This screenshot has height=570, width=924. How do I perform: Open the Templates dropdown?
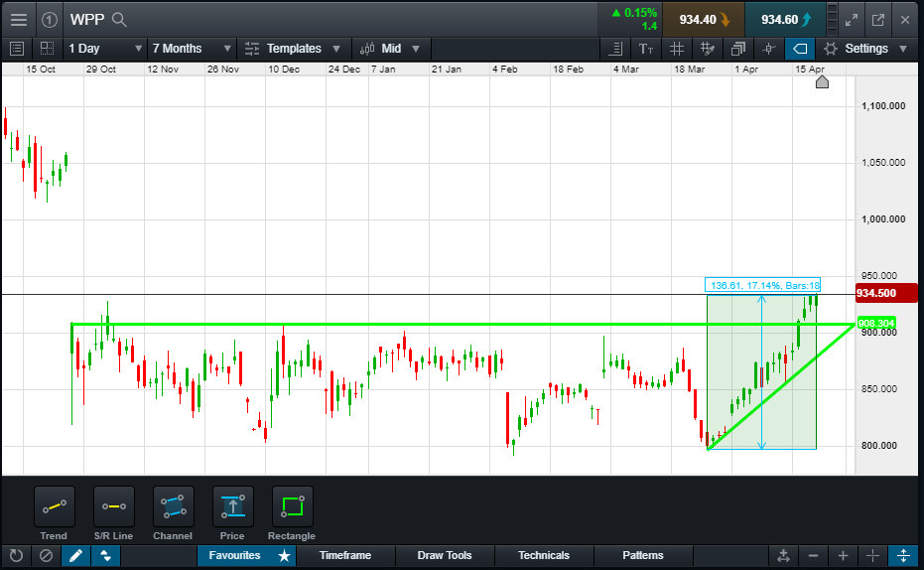click(294, 49)
